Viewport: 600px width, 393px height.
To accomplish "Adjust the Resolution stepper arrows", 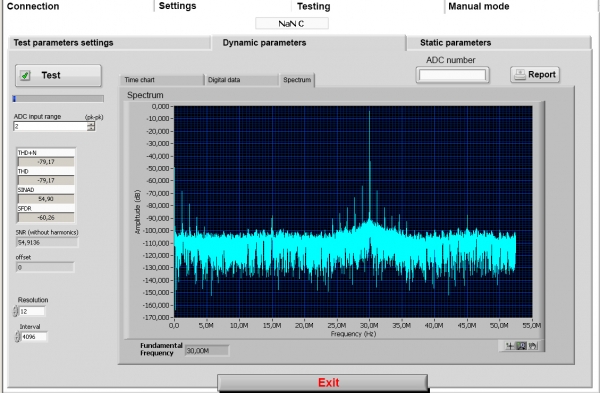I will click(15, 311).
